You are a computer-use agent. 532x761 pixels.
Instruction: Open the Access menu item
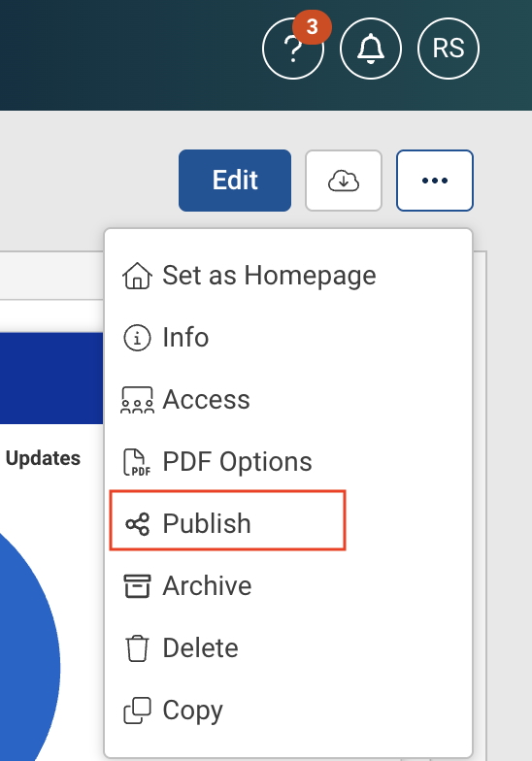(x=288, y=400)
